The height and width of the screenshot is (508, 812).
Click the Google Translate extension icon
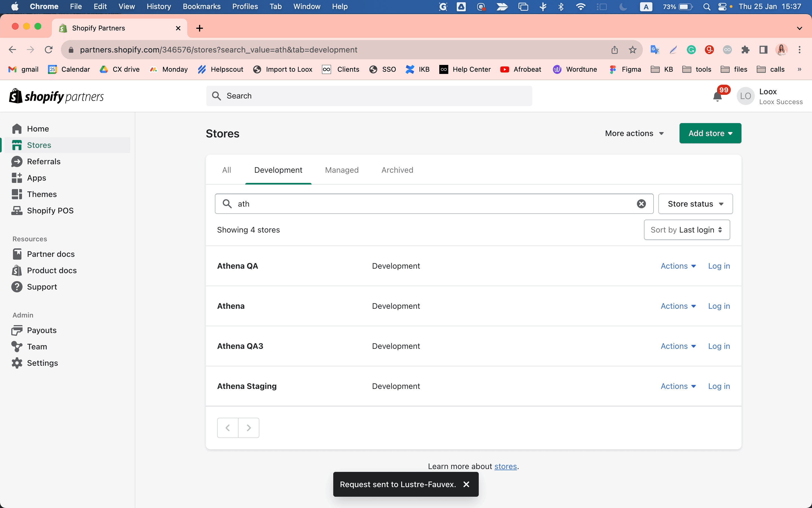point(655,50)
